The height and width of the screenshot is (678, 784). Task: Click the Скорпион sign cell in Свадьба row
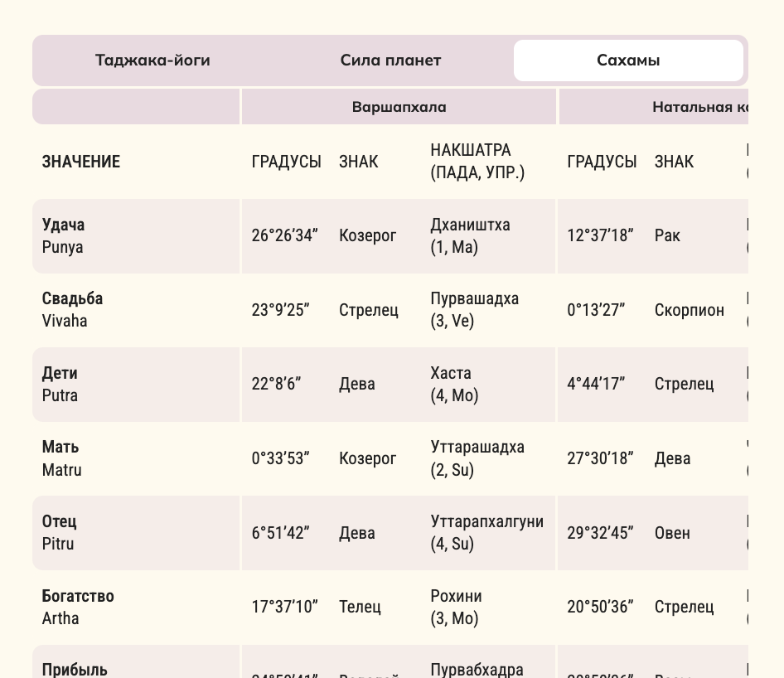pos(690,310)
